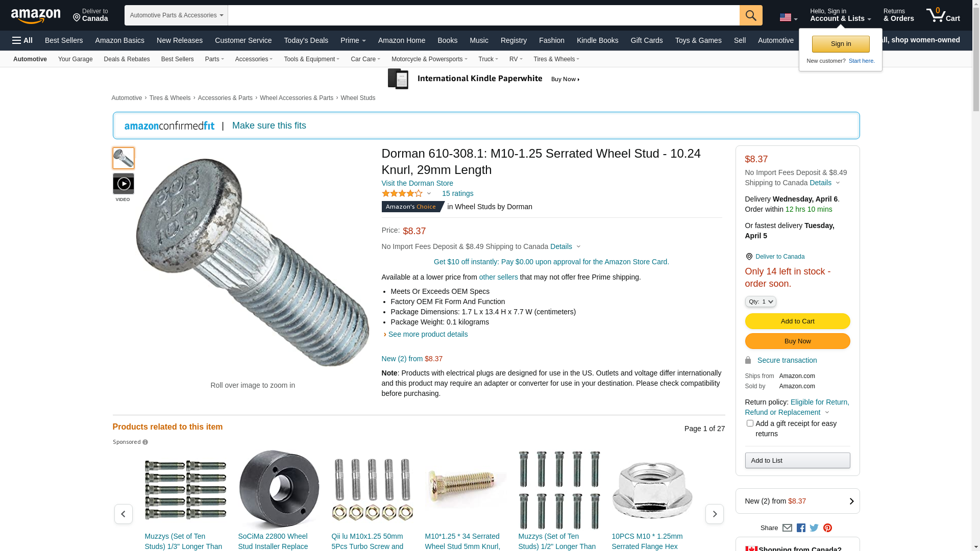The height and width of the screenshot is (551, 980).
Task: Open the shopping cart icon
Action: pyautogui.click(x=943, y=15)
